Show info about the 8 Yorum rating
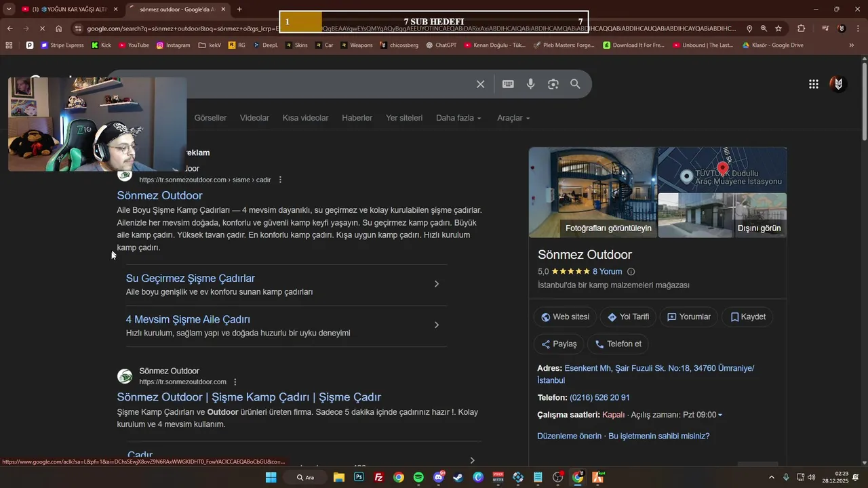868x488 pixels. click(631, 272)
